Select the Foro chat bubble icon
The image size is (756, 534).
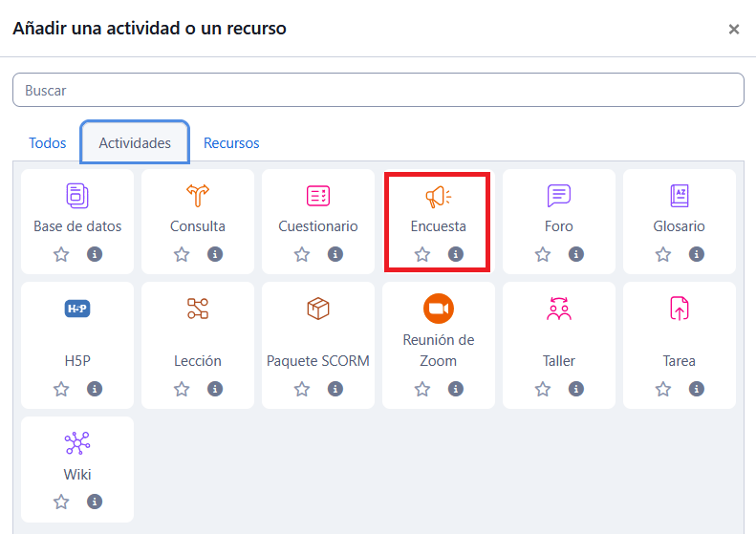[559, 196]
